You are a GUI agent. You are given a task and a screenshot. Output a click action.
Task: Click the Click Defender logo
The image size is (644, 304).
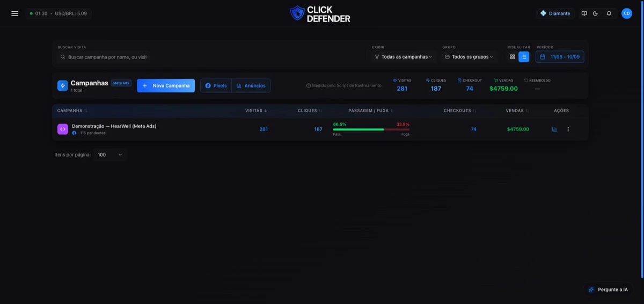tap(320, 14)
